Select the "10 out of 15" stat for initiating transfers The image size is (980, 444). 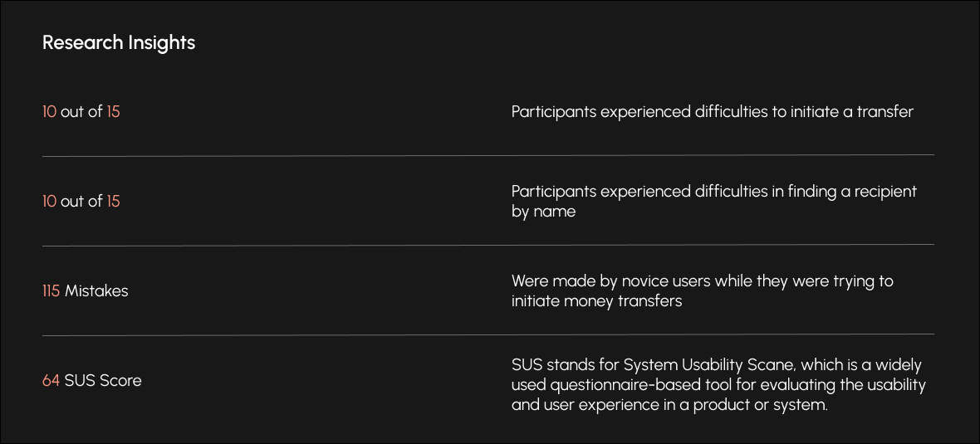point(81,111)
